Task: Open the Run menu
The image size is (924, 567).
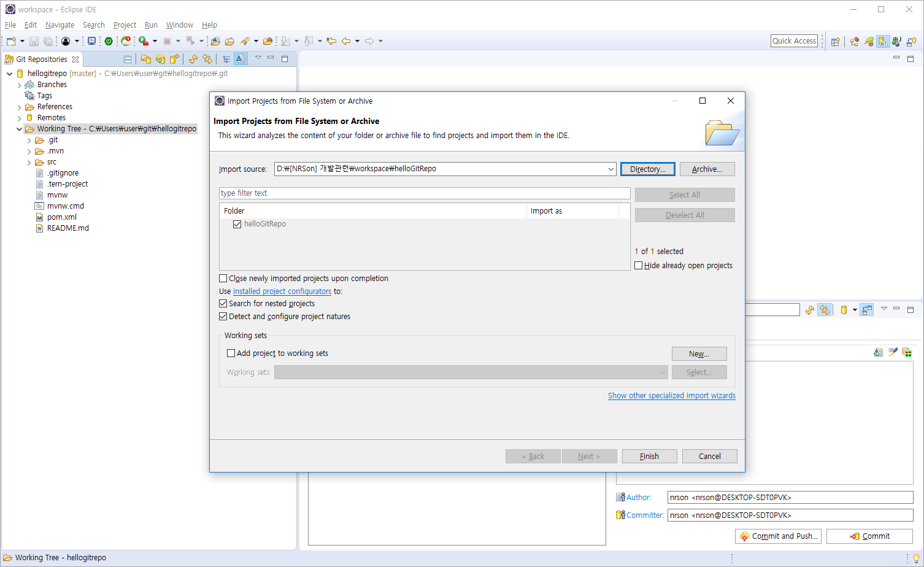Action: [x=151, y=25]
